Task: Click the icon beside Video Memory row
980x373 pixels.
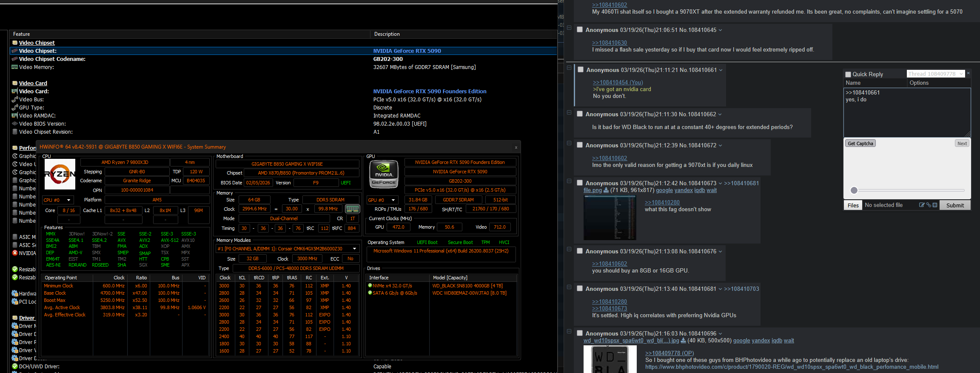Action: click(15, 67)
